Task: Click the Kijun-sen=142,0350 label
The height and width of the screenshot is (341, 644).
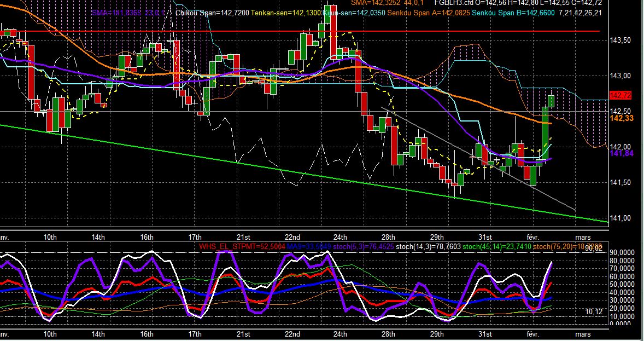Action: tap(354, 13)
